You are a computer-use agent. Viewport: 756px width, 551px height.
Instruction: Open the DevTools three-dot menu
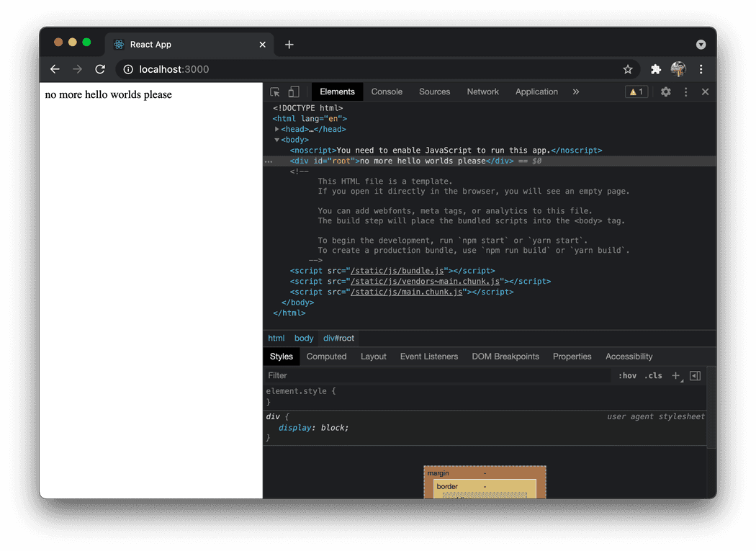(685, 91)
